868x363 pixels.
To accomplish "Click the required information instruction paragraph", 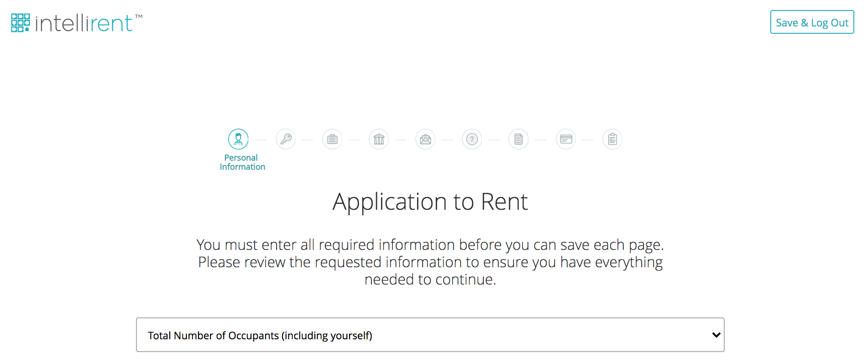I will click(x=430, y=262).
